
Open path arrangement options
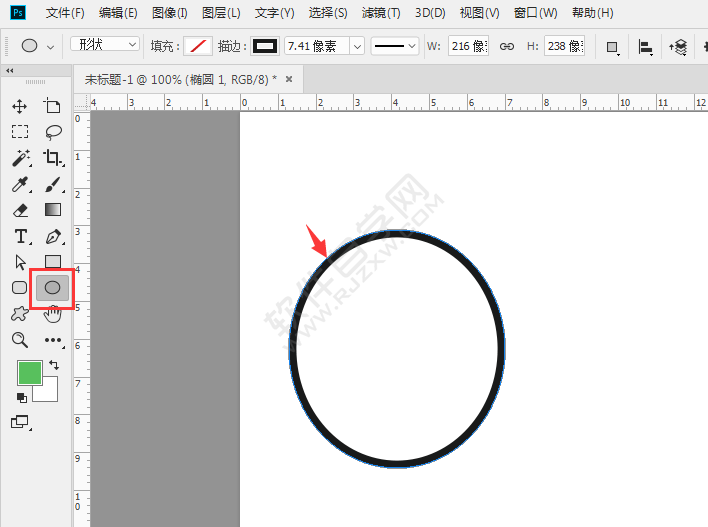pos(678,47)
